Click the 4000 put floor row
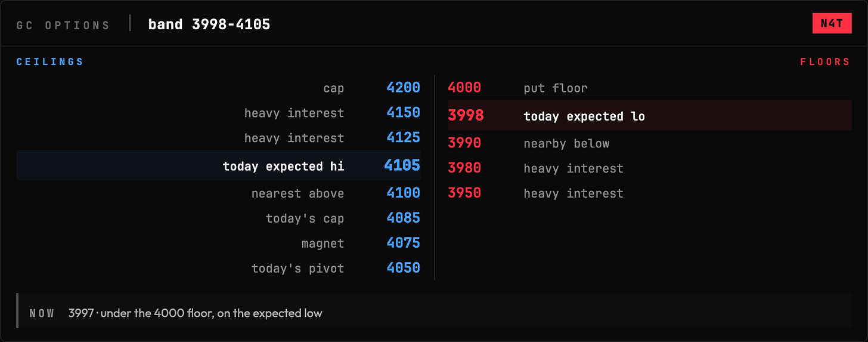 tap(650, 88)
